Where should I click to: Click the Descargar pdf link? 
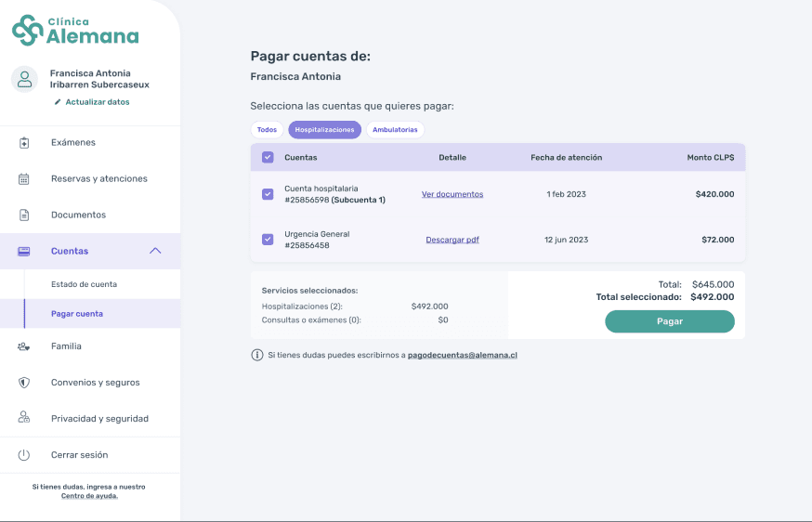pyautogui.click(x=452, y=240)
